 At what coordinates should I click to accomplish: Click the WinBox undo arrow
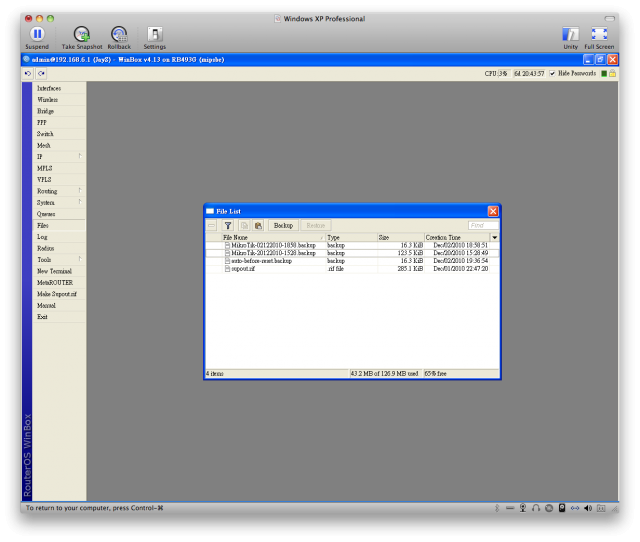point(28,73)
